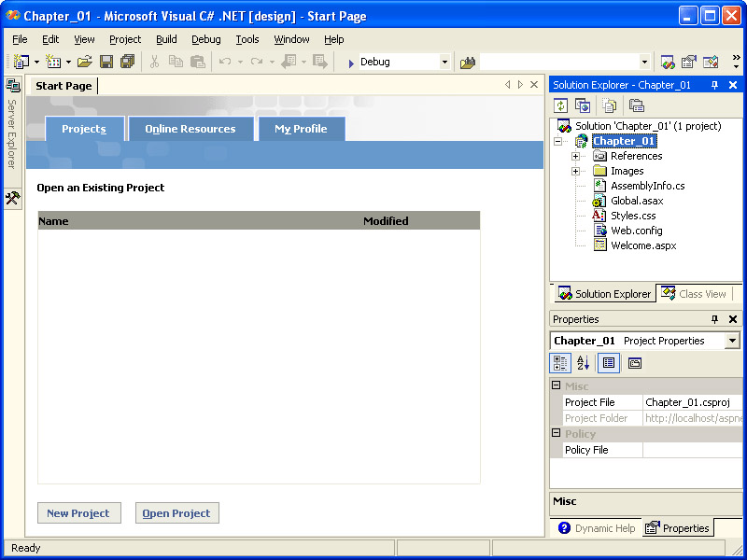Click Show All Files in Solution Explorer
The image size is (747, 560).
609,105
